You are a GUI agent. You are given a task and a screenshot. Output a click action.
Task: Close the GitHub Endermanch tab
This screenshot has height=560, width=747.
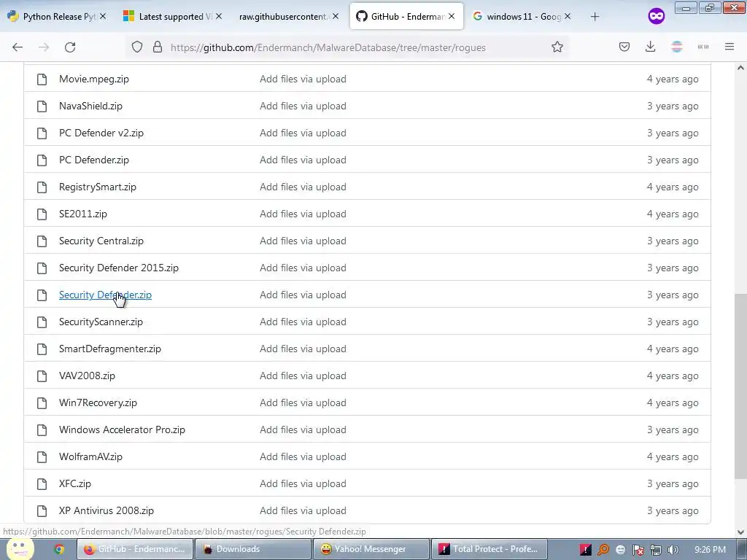(x=452, y=16)
